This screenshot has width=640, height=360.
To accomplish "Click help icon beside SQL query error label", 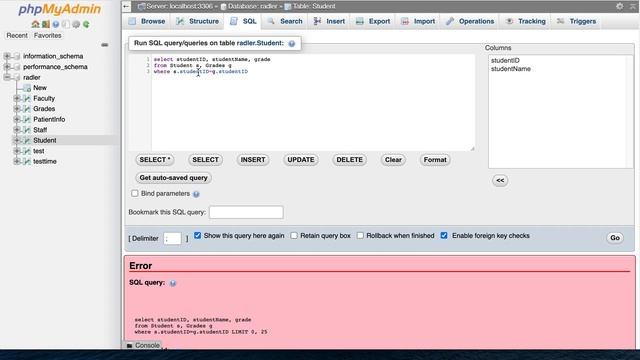I will pyautogui.click(x=173, y=283).
